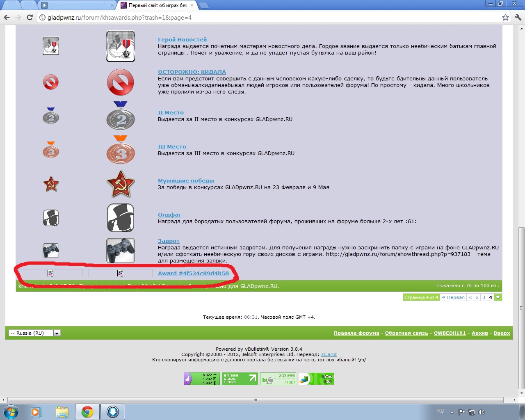Open Windows Explorer from the taskbar
Image resolution: width=525 pixels, height=420 pixels.
pyautogui.click(x=62, y=412)
